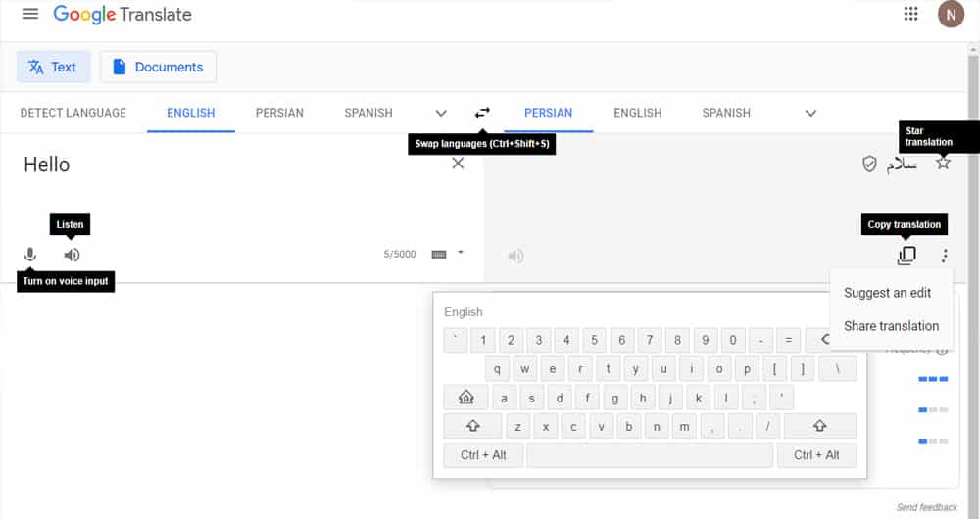
Task: Tap the Caps Lock key on virtual keyboard
Action: [465, 398]
